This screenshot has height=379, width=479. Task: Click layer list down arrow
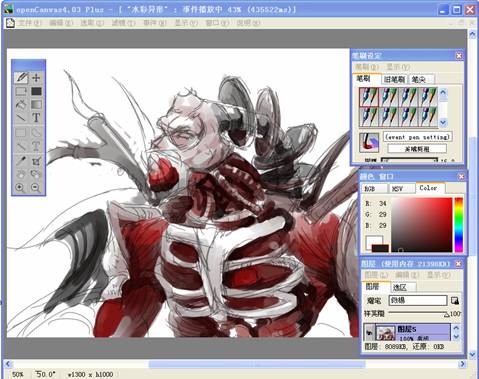click(x=456, y=337)
